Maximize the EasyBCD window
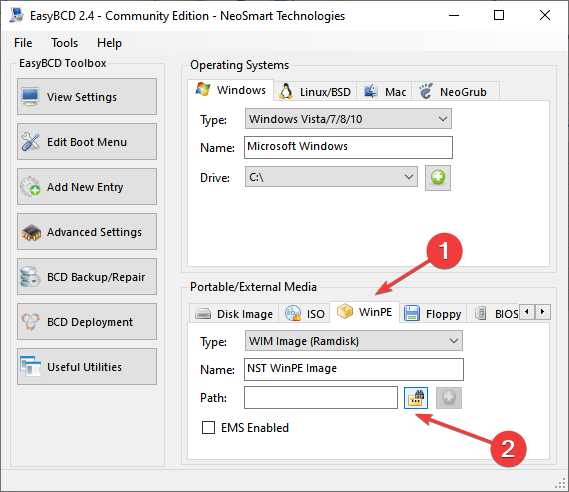569x492 pixels. coord(499,15)
